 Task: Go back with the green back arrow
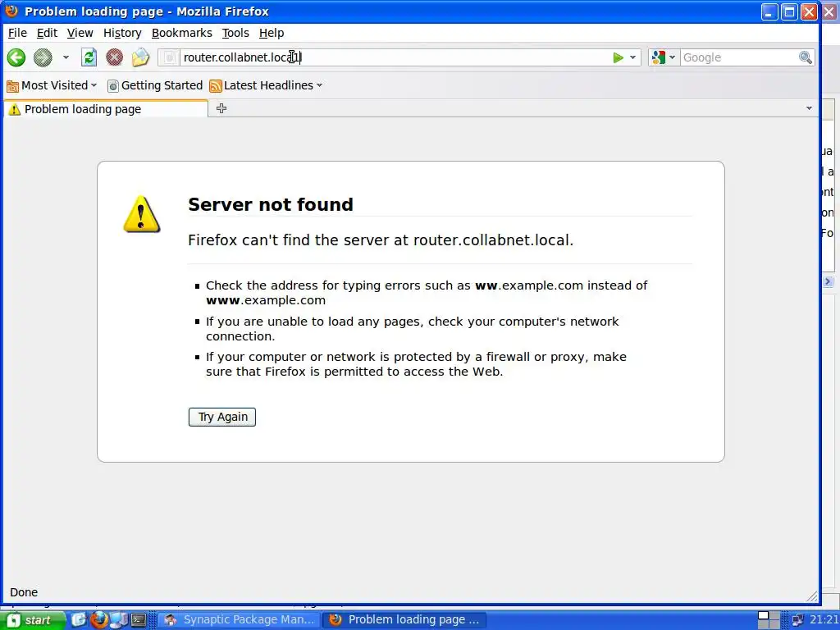(x=16, y=57)
